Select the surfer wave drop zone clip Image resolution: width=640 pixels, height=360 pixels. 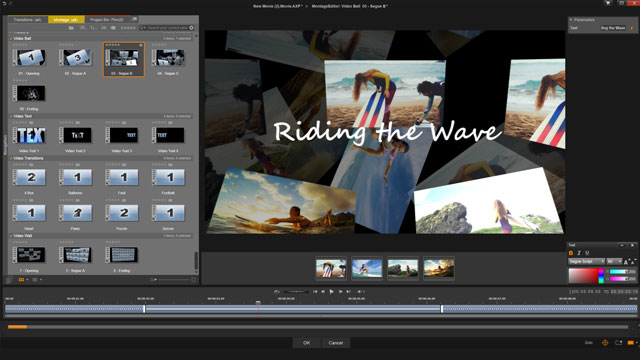pyautogui.click(x=367, y=268)
